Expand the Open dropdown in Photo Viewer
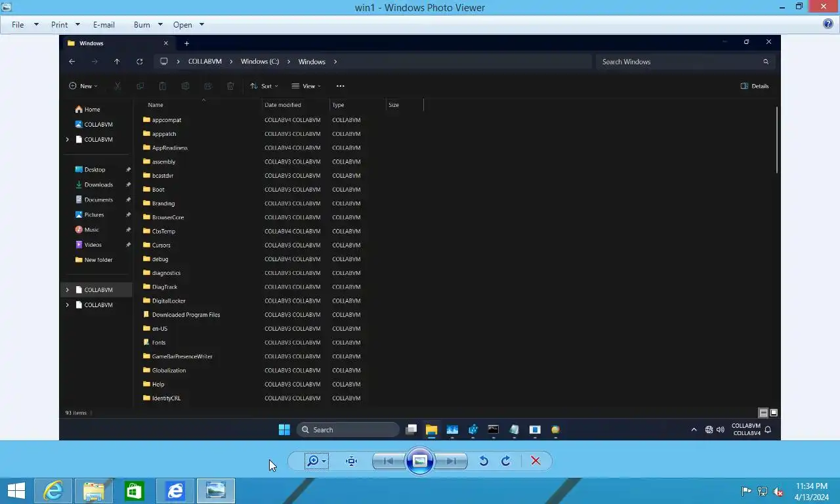This screenshot has width=840, height=504. (188, 24)
